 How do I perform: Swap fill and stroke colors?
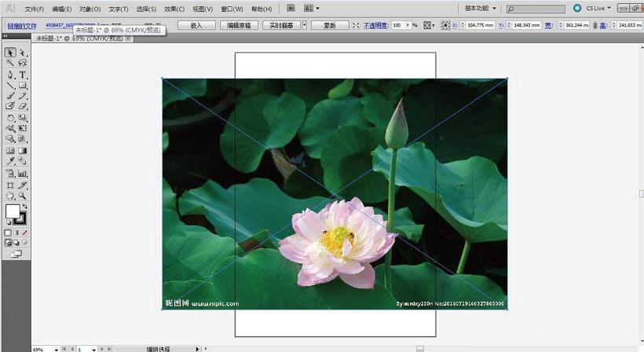pyautogui.click(x=24, y=207)
